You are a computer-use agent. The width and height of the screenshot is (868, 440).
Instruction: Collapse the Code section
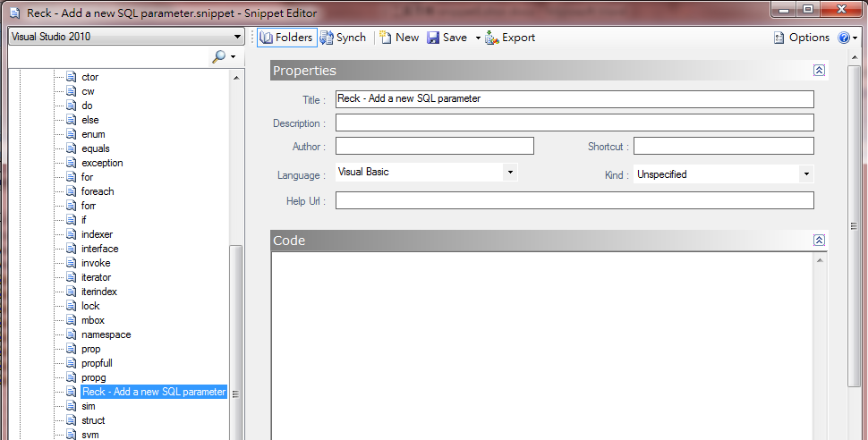(x=820, y=241)
